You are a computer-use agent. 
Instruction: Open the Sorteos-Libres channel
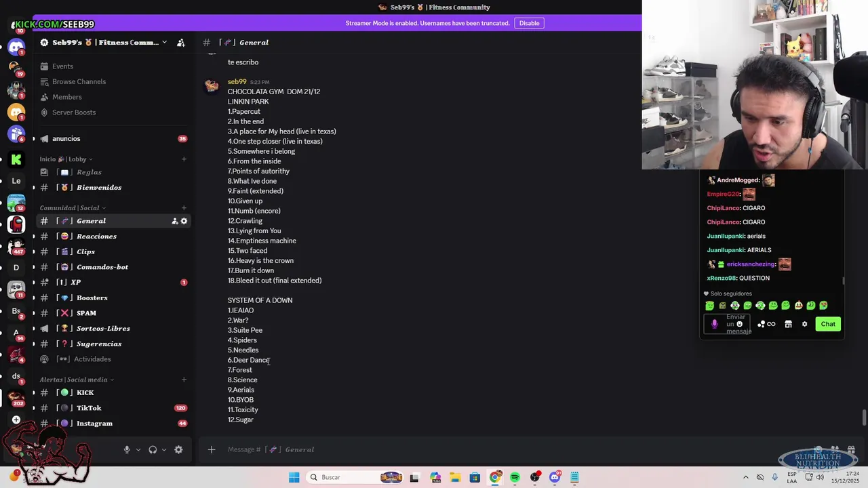tap(113, 328)
